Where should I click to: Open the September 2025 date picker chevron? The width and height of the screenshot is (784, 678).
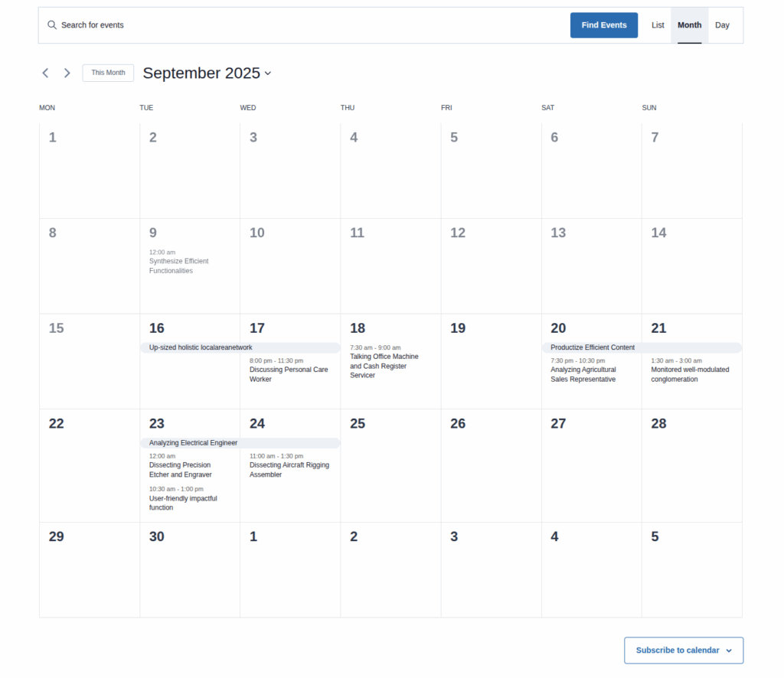(266, 73)
